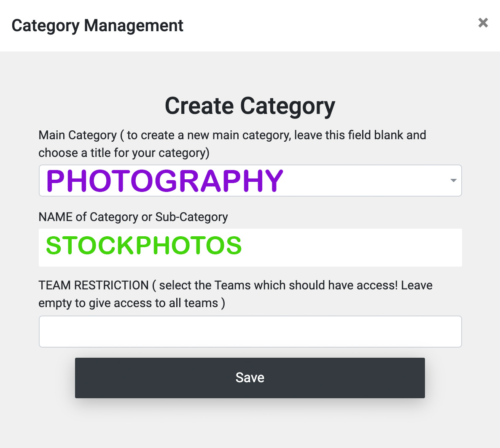This screenshot has width=500, height=448.
Task: Click the NAME of Category or Sub-Category label
Action: (133, 217)
